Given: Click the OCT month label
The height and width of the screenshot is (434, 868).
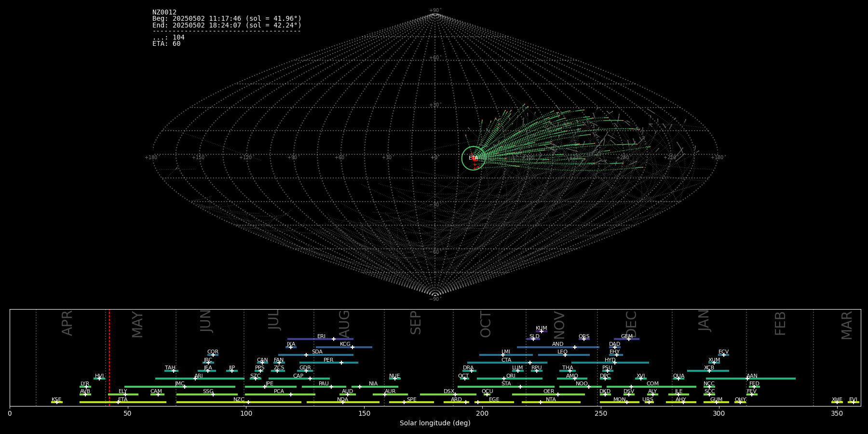Looking at the screenshot, I should pyautogui.click(x=486, y=324).
